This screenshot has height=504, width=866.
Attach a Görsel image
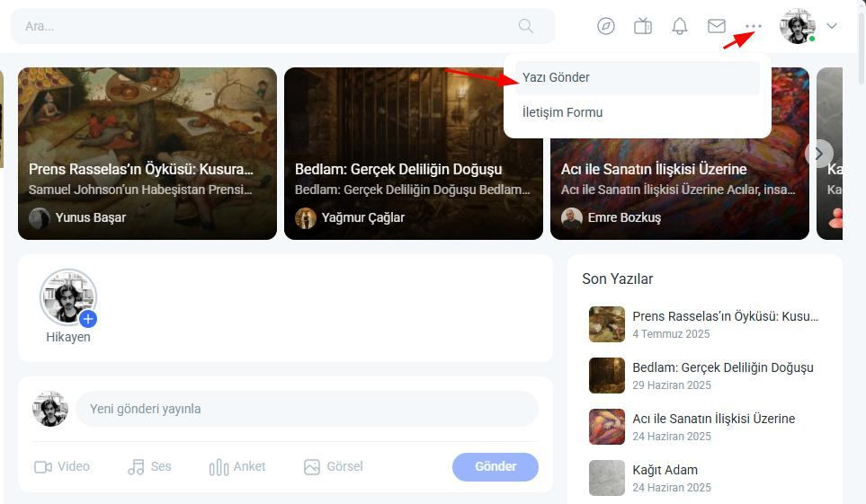point(334,466)
